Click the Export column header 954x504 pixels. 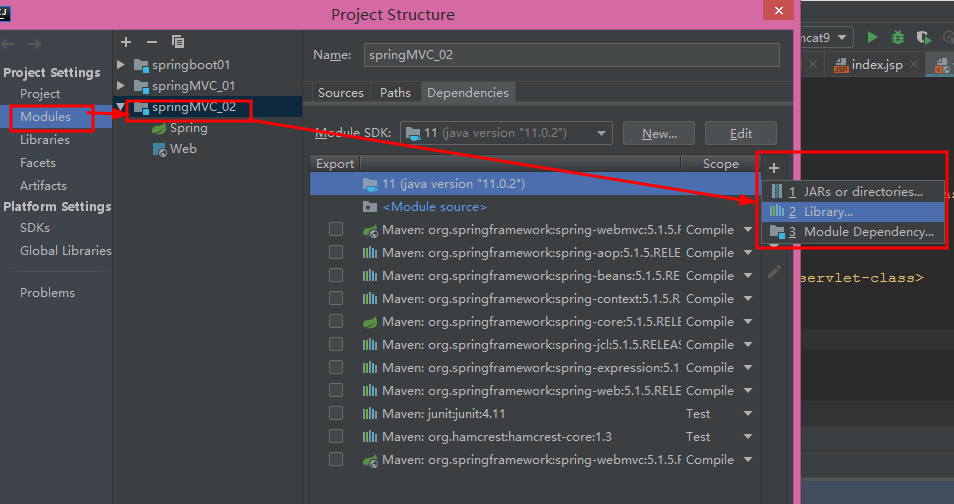pos(335,164)
